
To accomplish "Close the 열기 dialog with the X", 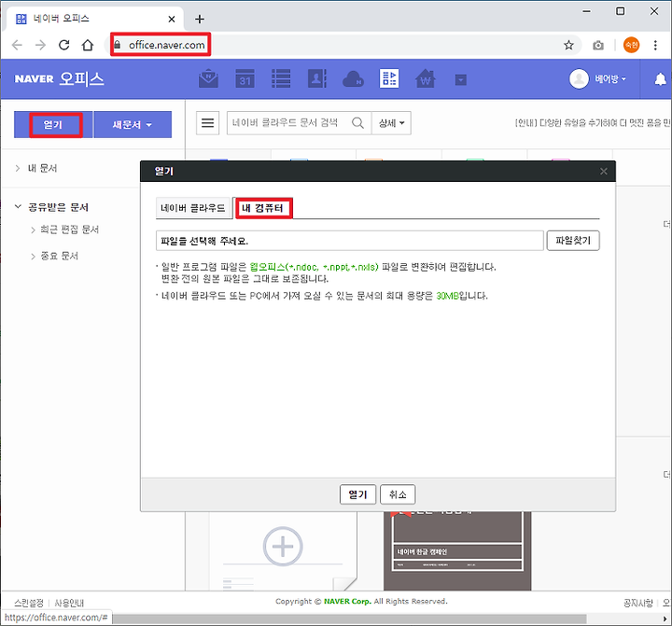I will (x=604, y=172).
